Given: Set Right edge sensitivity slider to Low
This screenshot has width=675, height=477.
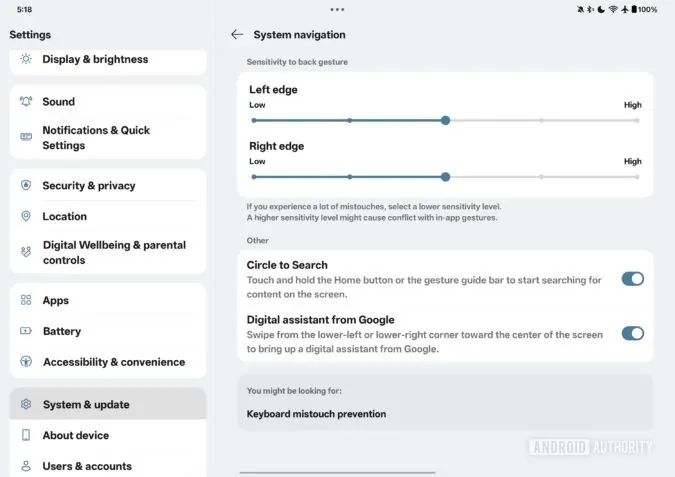Looking at the screenshot, I should pos(254,177).
